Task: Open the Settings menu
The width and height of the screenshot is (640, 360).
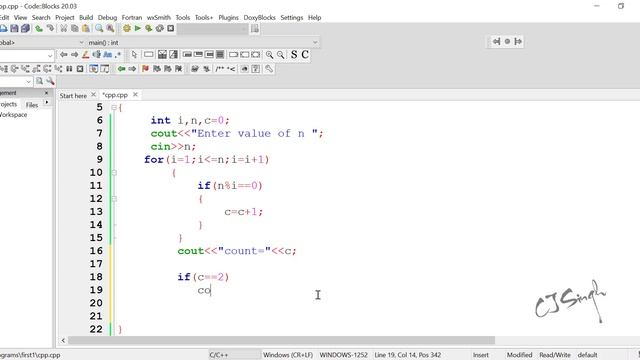Action: coord(292,18)
